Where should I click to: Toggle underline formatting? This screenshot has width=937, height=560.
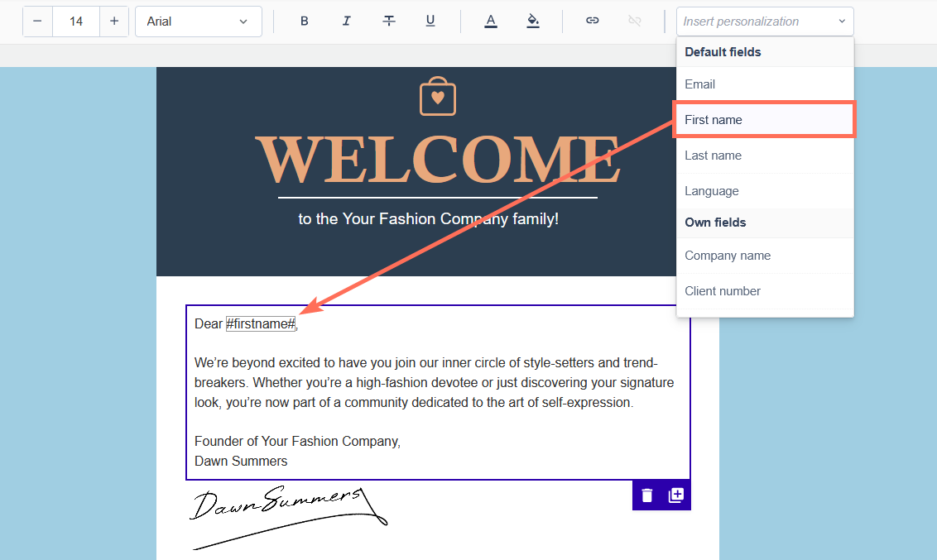(430, 21)
